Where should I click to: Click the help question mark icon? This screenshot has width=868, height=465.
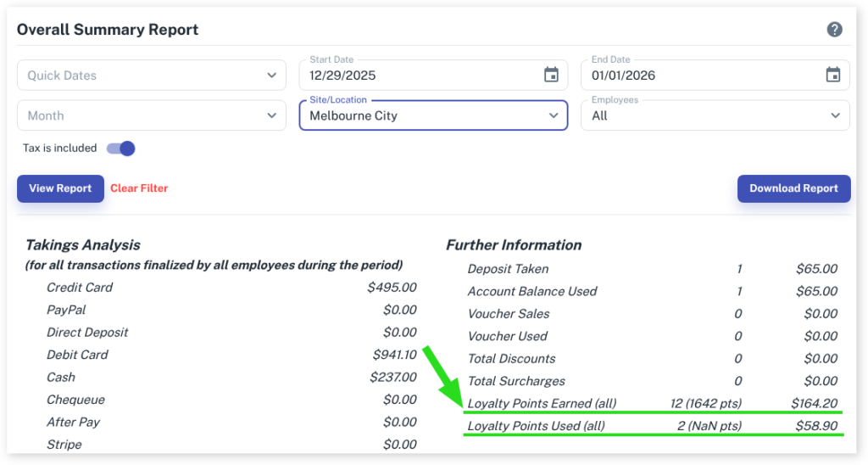[x=835, y=30]
